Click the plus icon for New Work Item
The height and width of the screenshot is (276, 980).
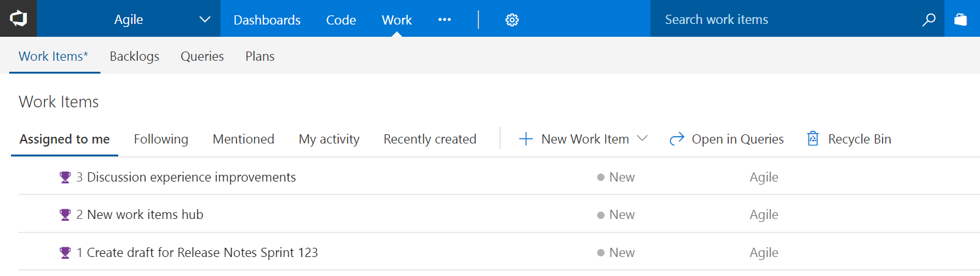pos(526,139)
